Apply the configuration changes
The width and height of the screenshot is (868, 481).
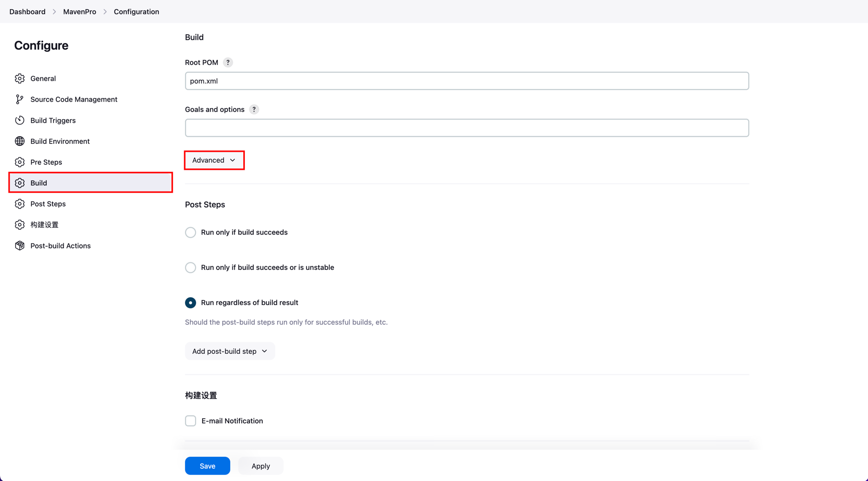click(x=260, y=466)
